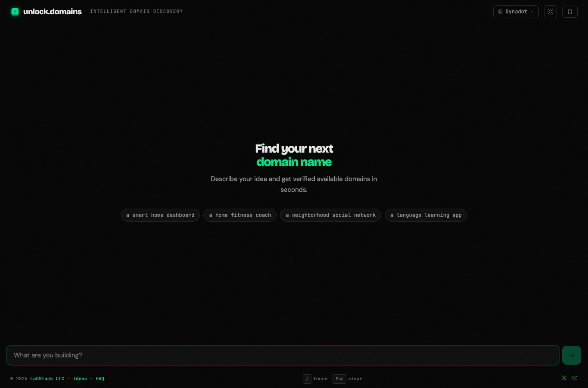This screenshot has height=388, width=588.
Task: Select the 'a smart home dashboard' suggestion
Action: point(160,215)
